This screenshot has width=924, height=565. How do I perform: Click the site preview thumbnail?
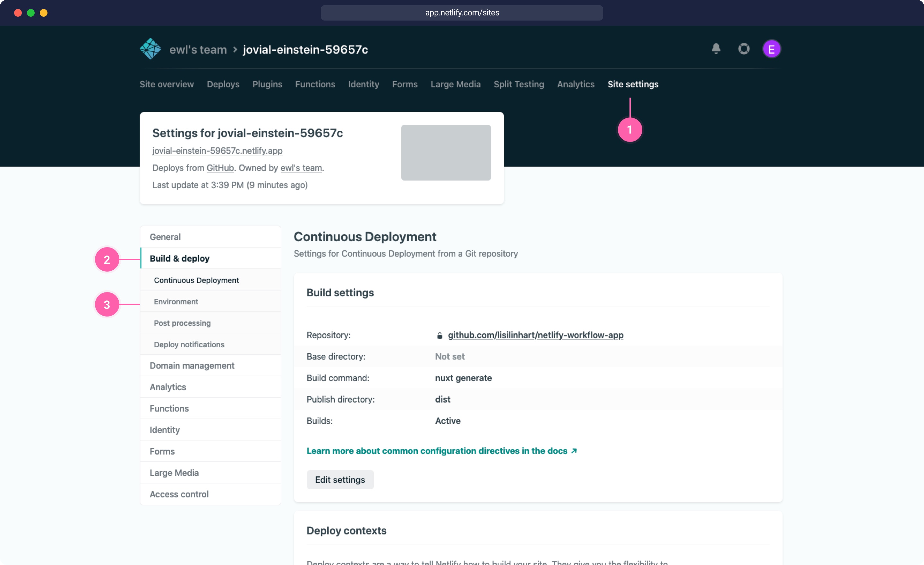pyautogui.click(x=446, y=153)
